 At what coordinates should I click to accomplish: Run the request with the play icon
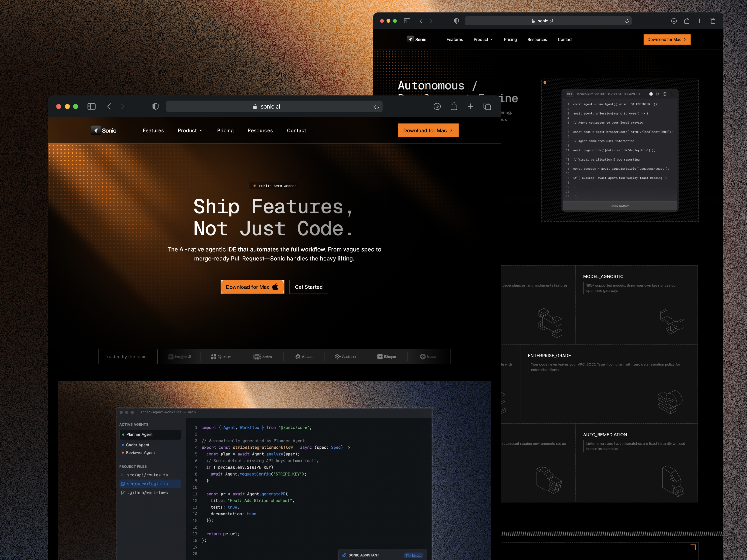click(658, 94)
